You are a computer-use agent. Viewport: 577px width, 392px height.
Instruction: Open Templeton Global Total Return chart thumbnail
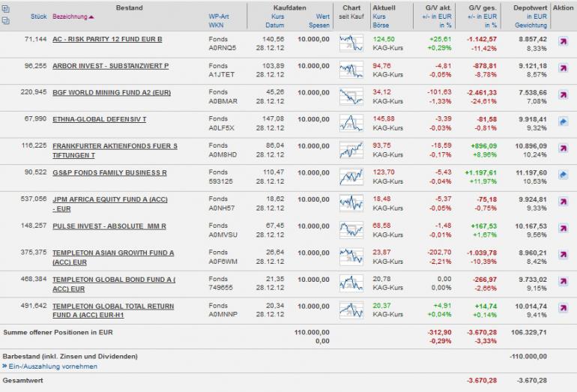(350, 310)
